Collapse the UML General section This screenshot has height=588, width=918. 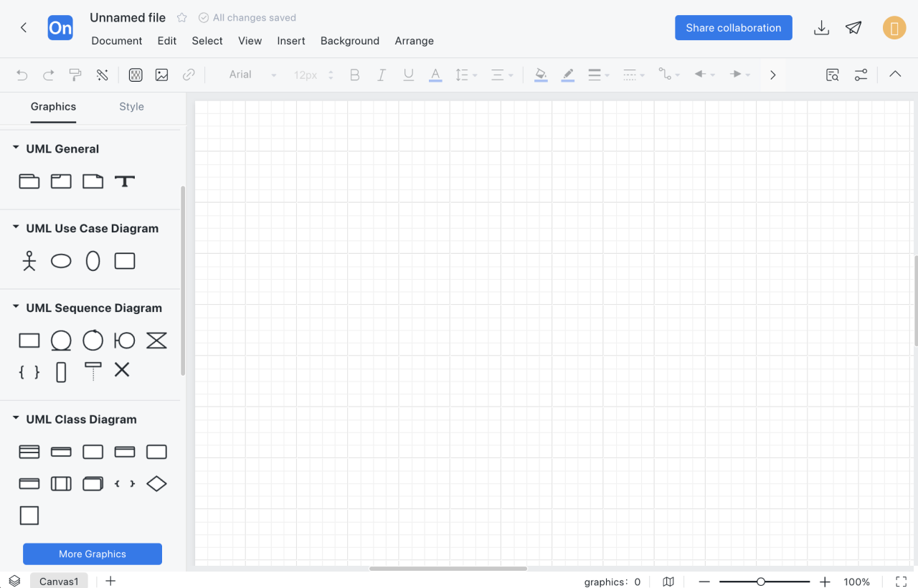click(16, 148)
